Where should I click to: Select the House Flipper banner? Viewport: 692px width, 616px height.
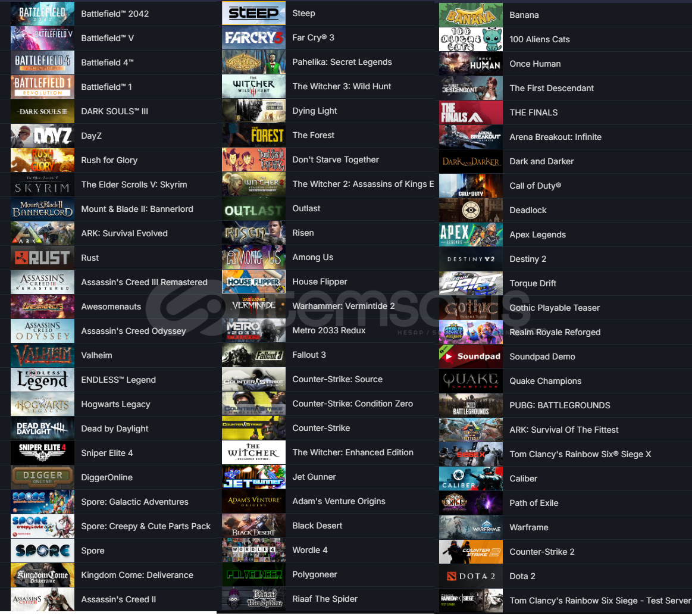(253, 282)
